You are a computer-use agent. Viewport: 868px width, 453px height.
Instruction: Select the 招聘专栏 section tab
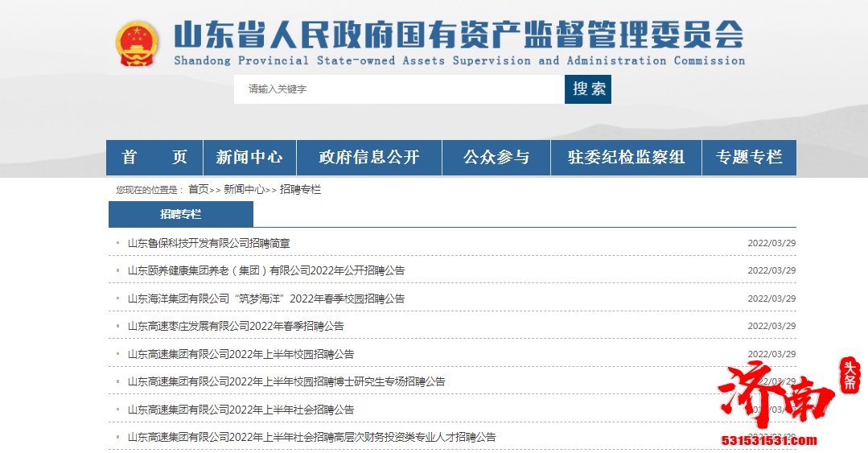coord(181,214)
